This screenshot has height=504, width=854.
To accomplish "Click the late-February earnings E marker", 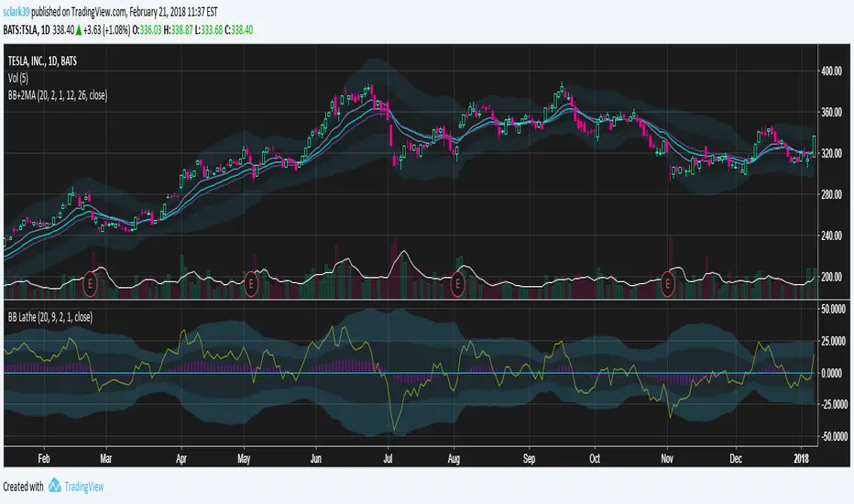I will (x=91, y=283).
